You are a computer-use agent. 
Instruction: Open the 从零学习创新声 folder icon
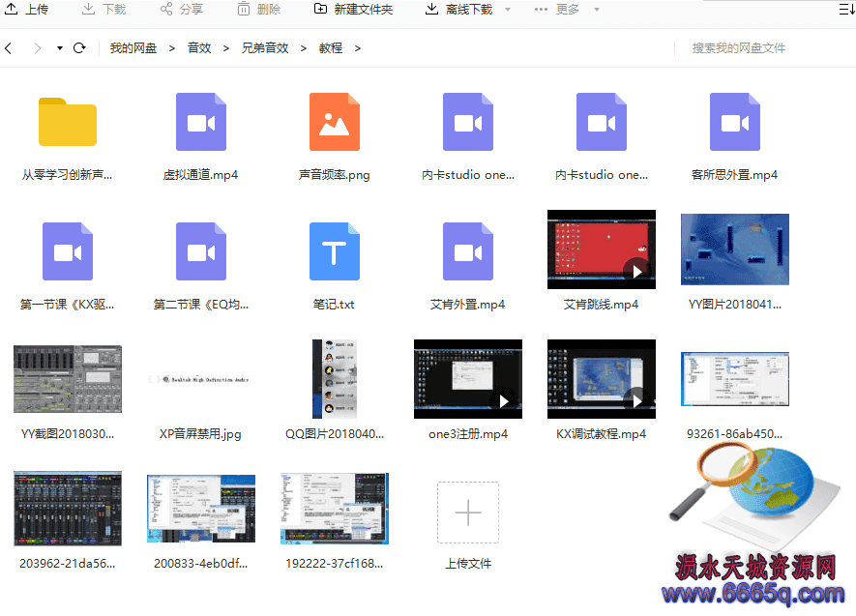pyautogui.click(x=68, y=122)
